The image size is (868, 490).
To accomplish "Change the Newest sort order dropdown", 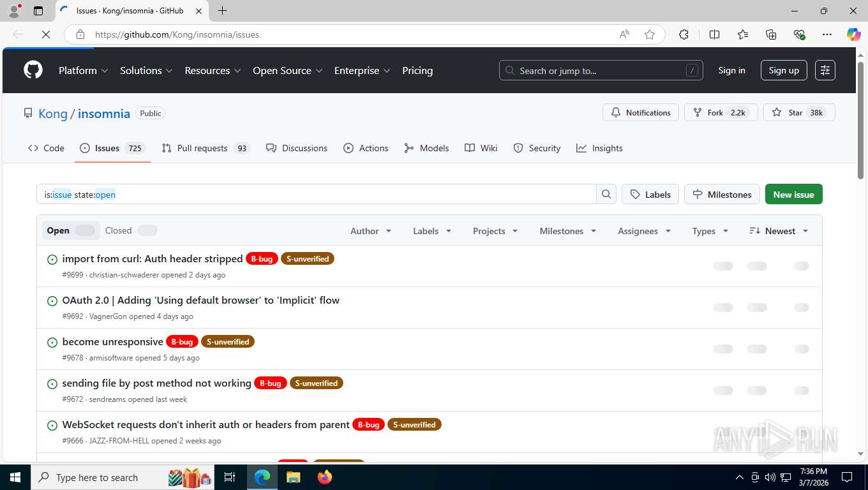I will click(779, 231).
